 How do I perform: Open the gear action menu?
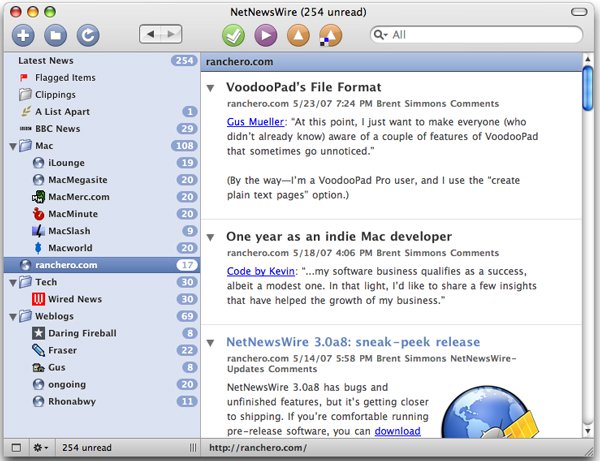coord(41,448)
